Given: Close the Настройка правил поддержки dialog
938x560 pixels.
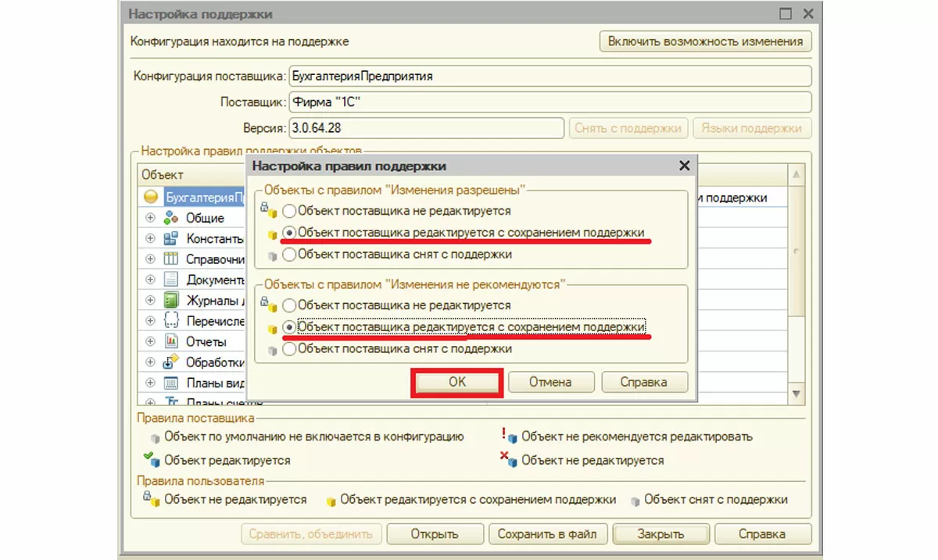Looking at the screenshot, I should coord(684,166).
